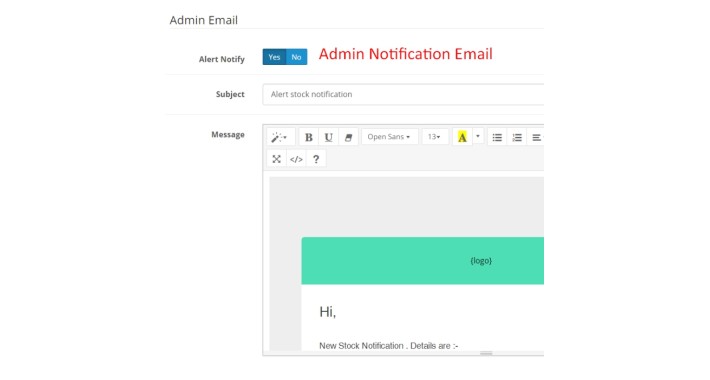
Task: Click the {logo} placeholder in banner
Action: click(x=481, y=260)
